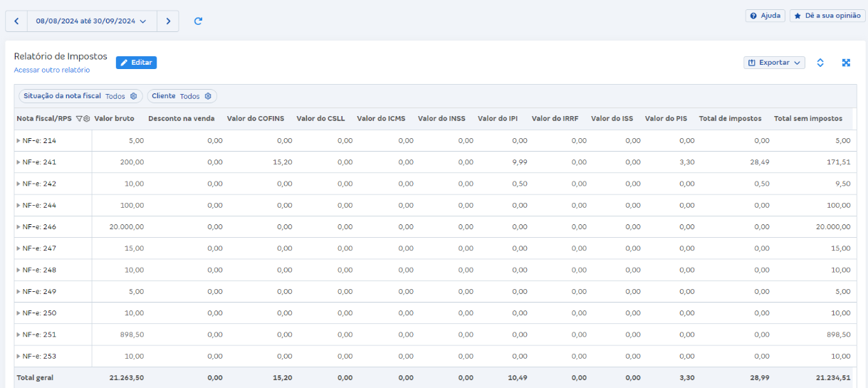Click gear icon in Nota fiscal/RPS header

tap(86, 119)
